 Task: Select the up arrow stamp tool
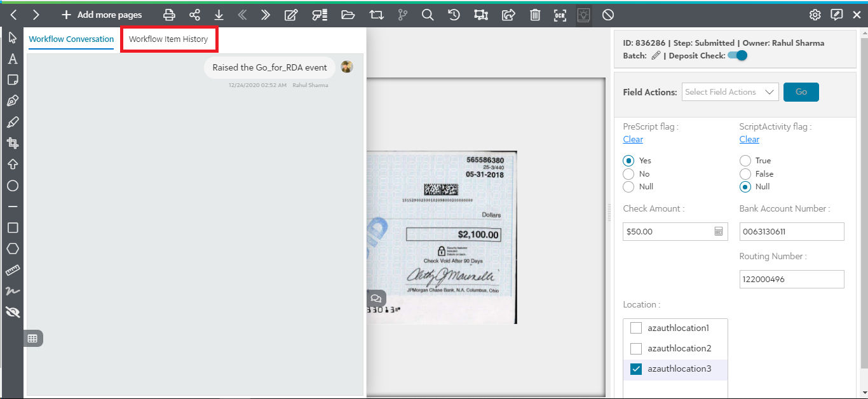click(12, 165)
